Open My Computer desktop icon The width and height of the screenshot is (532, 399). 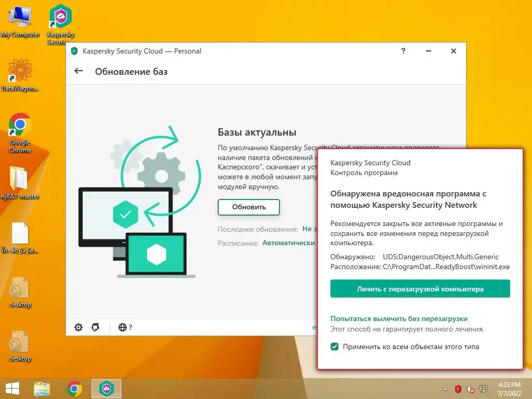click(x=20, y=22)
